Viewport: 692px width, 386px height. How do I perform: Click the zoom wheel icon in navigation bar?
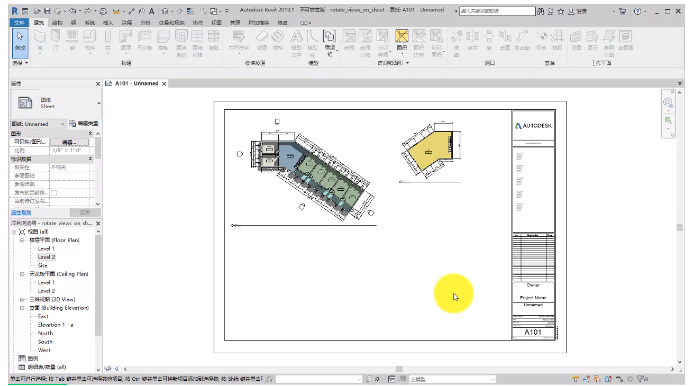click(668, 103)
